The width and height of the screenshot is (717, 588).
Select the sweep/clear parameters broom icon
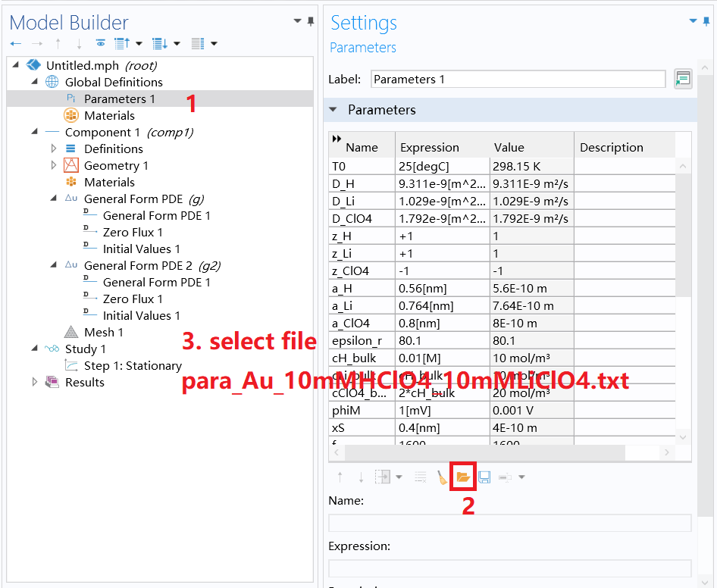[x=442, y=476]
